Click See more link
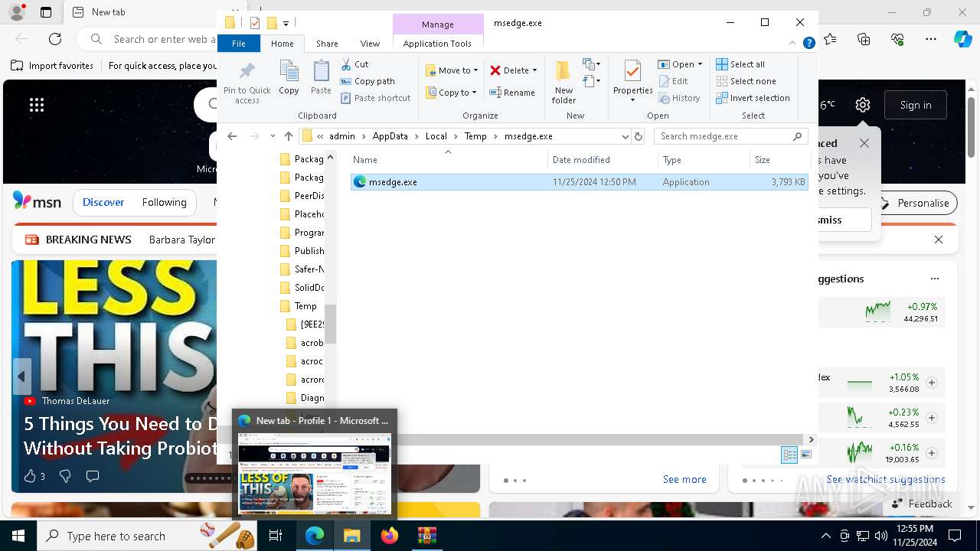This screenshot has height=551, width=980. (x=684, y=479)
